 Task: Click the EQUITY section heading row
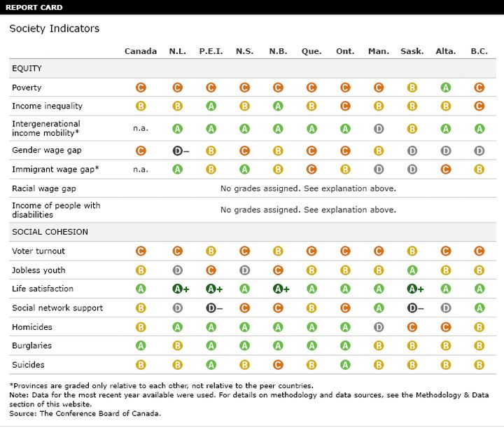click(x=253, y=69)
